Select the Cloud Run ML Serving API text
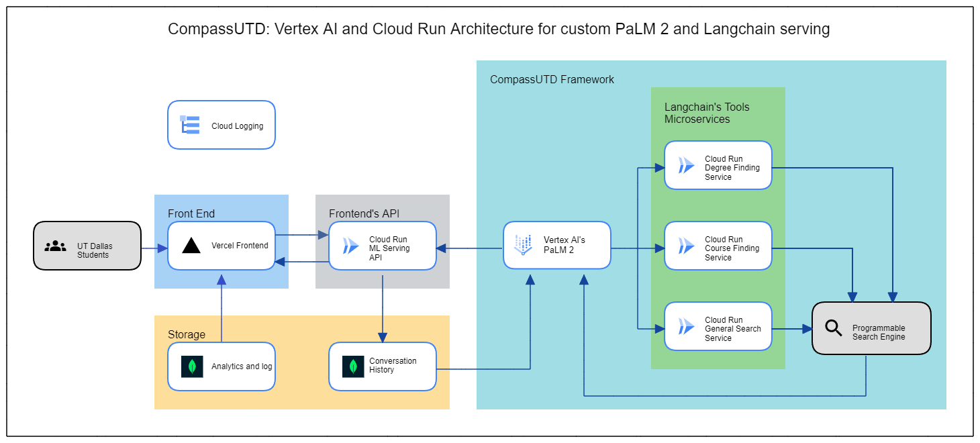This screenshot has width=980, height=443. 390,248
